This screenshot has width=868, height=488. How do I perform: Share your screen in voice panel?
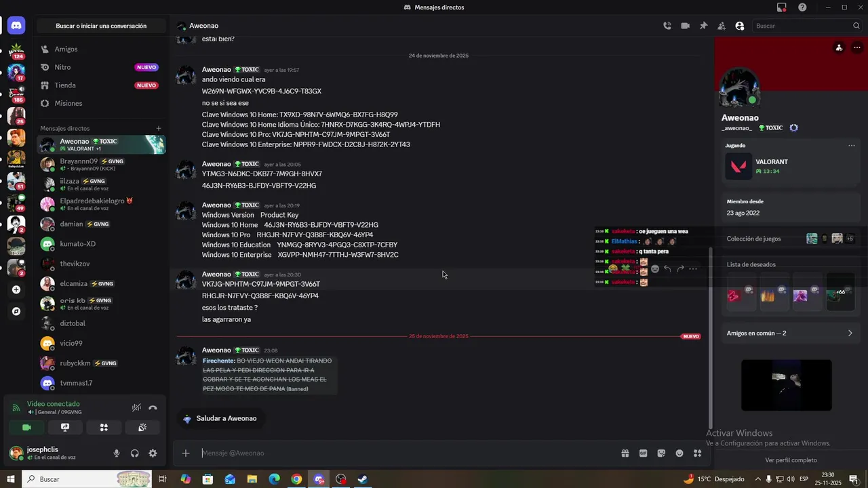coord(65,428)
